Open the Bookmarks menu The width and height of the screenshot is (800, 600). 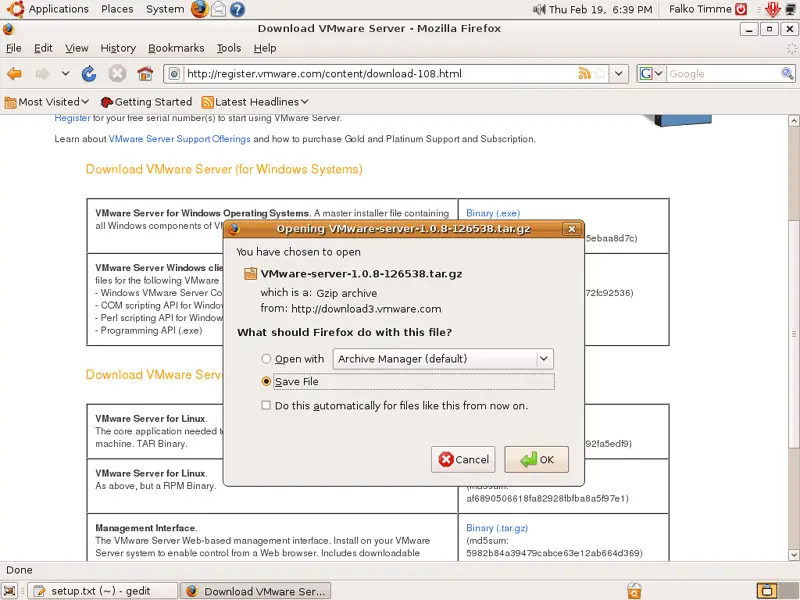pos(176,48)
